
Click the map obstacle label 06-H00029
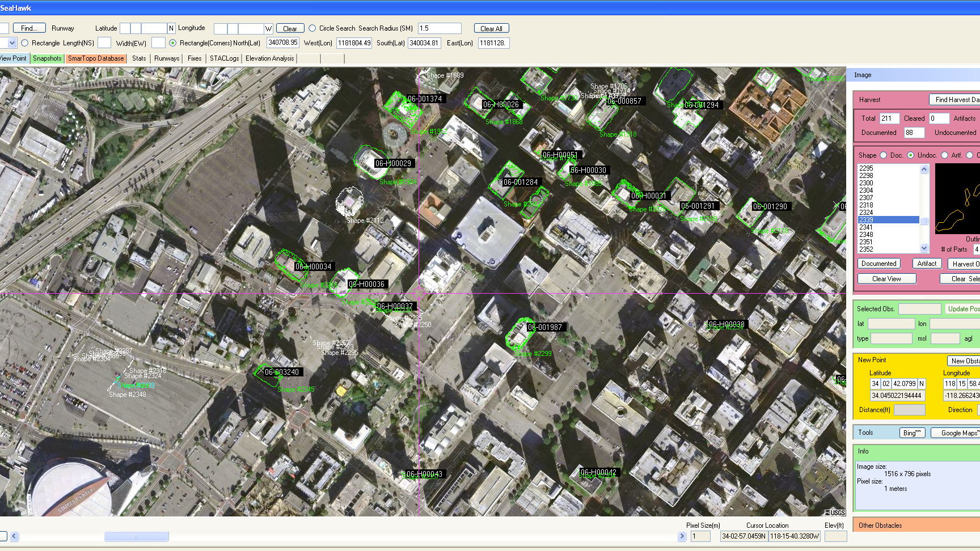393,163
